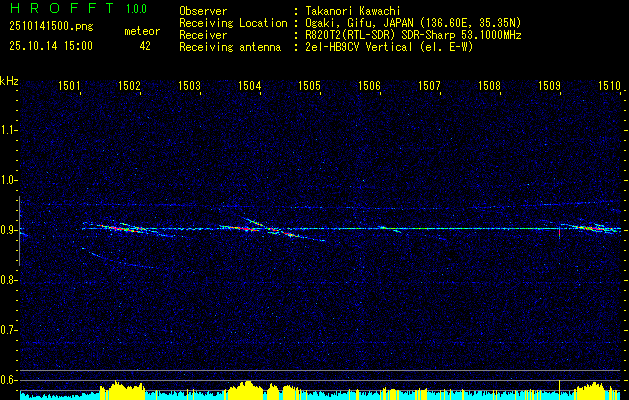Click the 1.0 kHz axis label
This screenshot has height=400, width=629.
pos(8,180)
